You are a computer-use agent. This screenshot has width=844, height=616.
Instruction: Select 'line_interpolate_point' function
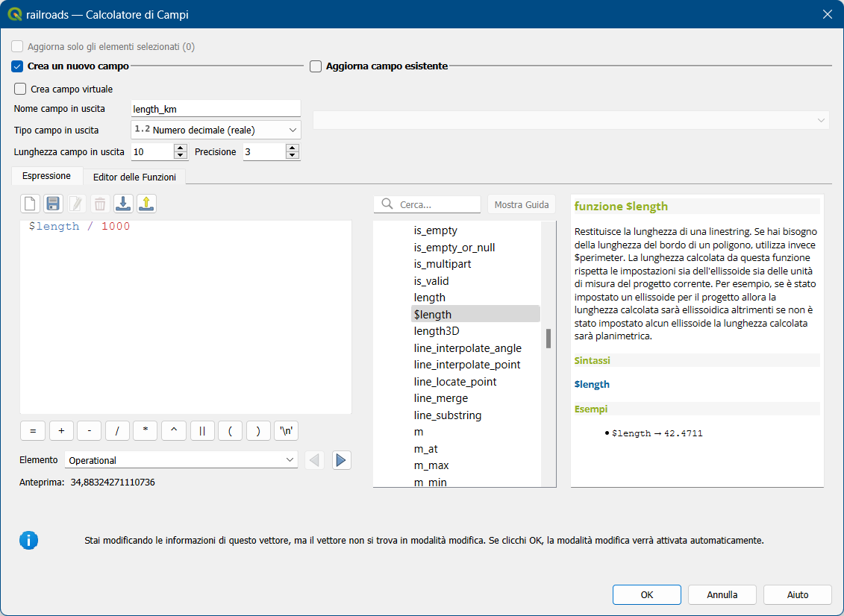467,365
